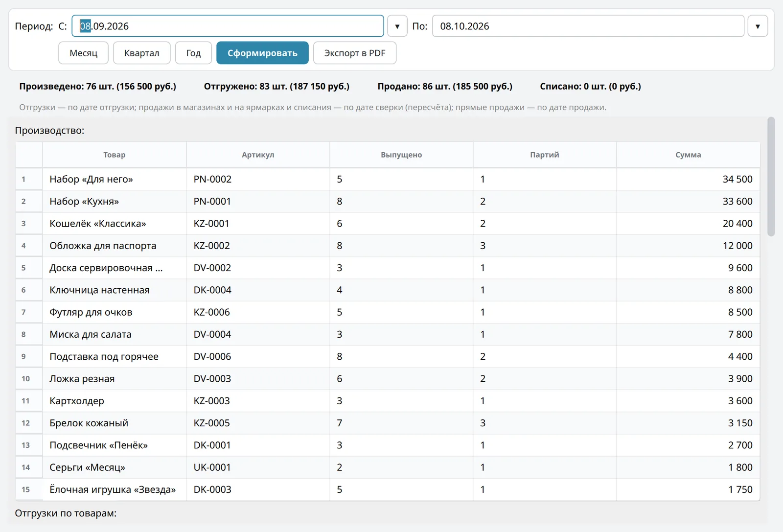Click the report's vertical scrollbar
This screenshot has height=532, width=783.
pyautogui.click(x=771, y=177)
